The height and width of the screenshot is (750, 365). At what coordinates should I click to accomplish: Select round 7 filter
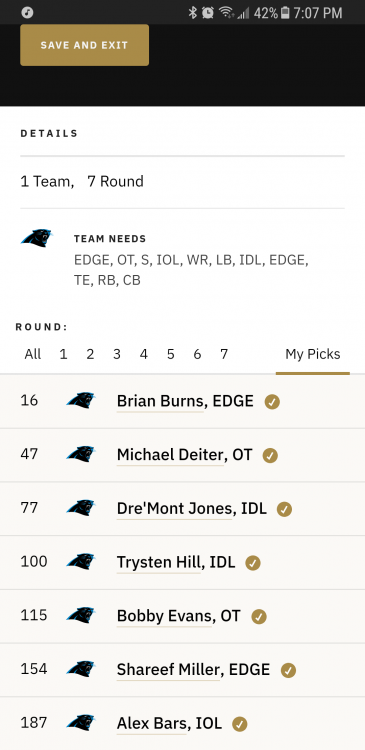[x=224, y=354]
